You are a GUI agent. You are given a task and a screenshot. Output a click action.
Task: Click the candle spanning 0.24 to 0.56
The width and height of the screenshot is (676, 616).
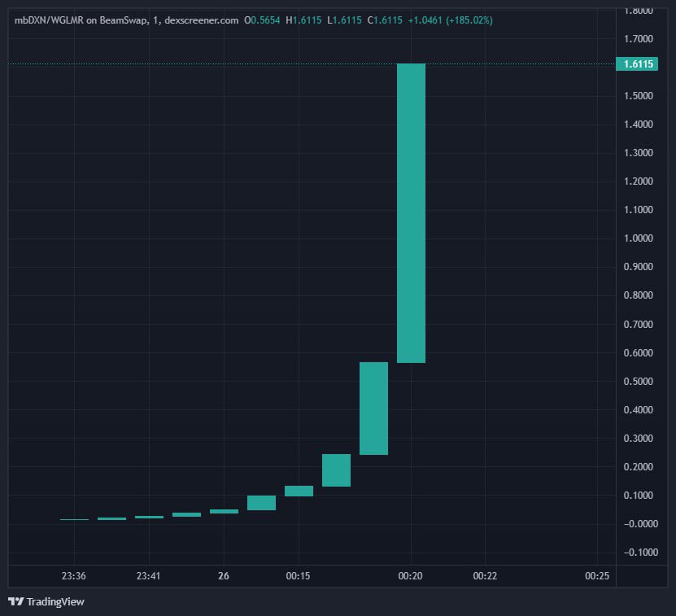(373, 408)
